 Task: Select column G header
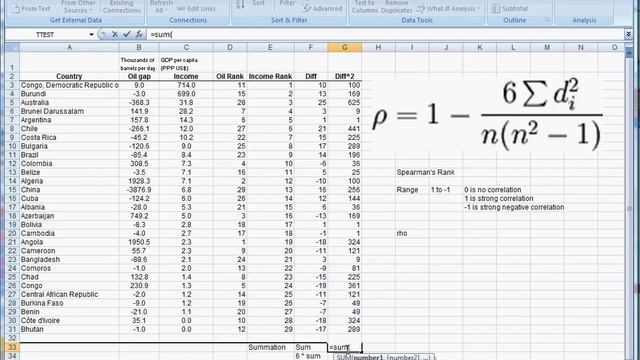[344, 47]
